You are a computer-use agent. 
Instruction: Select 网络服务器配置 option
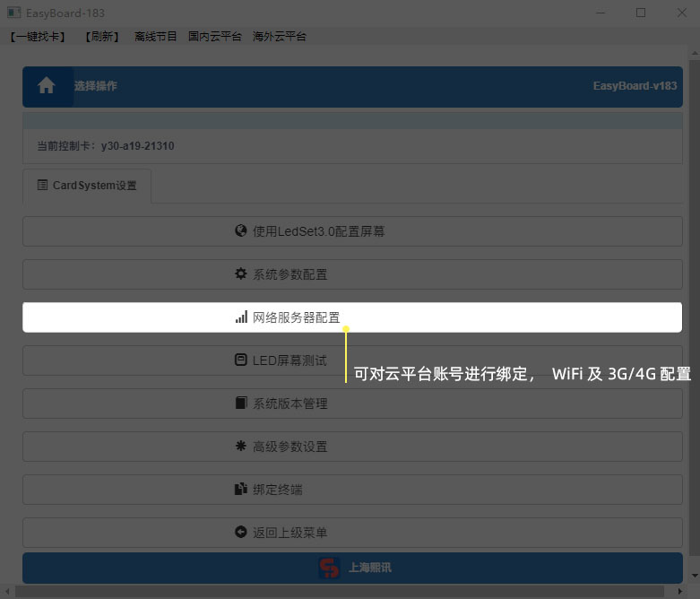(x=352, y=317)
